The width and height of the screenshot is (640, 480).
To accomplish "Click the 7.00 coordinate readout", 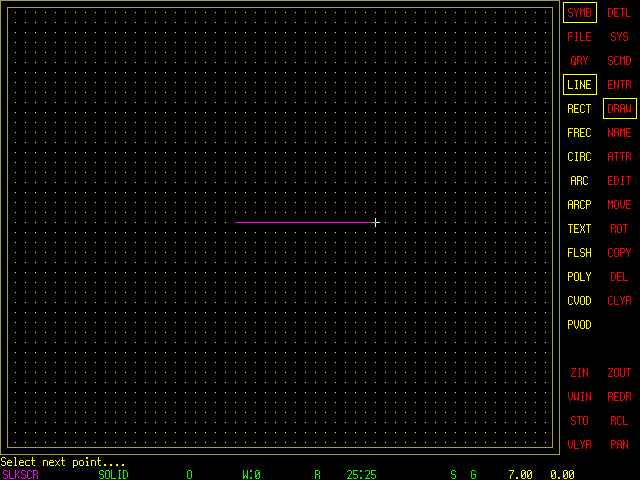I will point(520,475).
